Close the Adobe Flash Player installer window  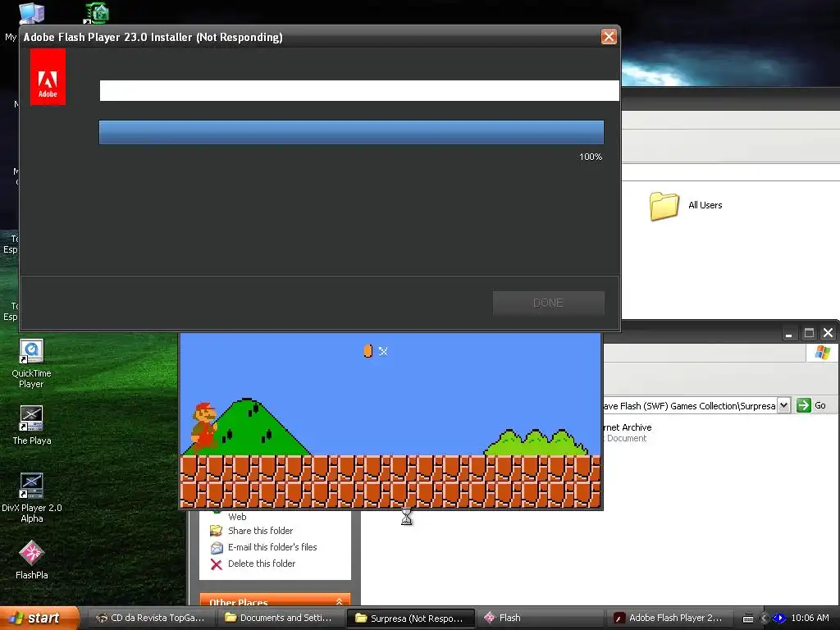point(609,37)
